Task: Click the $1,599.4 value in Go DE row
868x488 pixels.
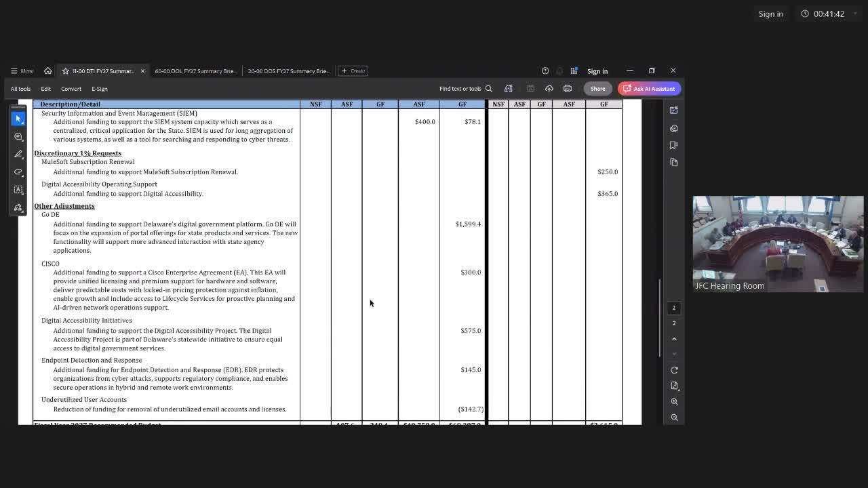Action: [468, 224]
